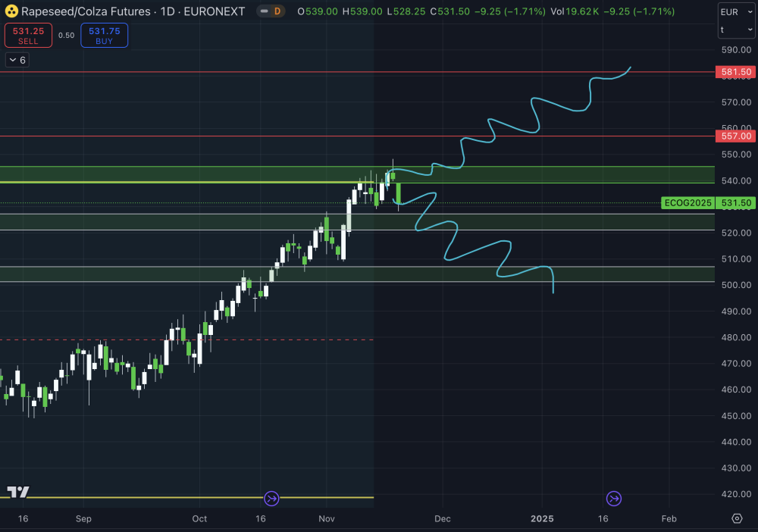Click the Nov label on time axis
Screen dimensions: 758x532
(x=327, y=518)
